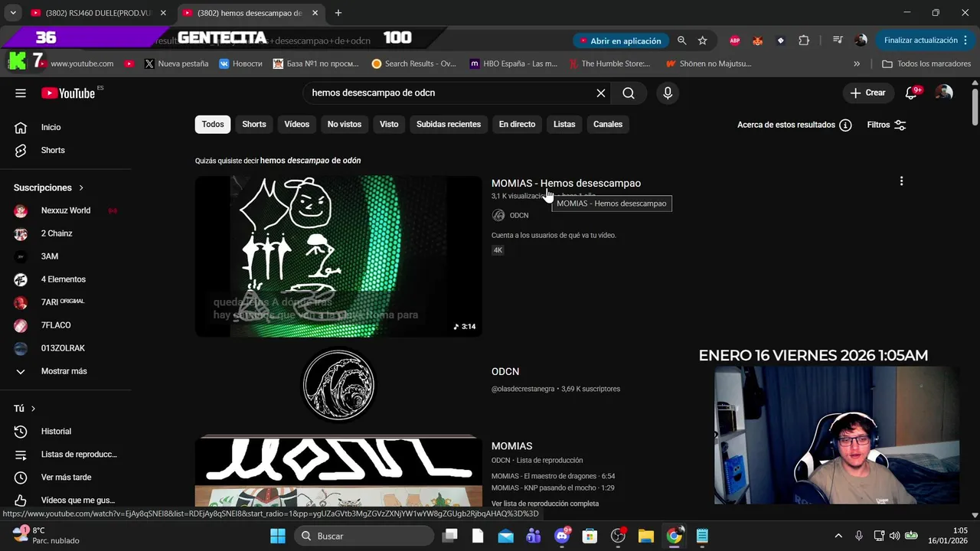Click the magnifier search button
This screenshot has height=551, width=980.
(629, 93)
